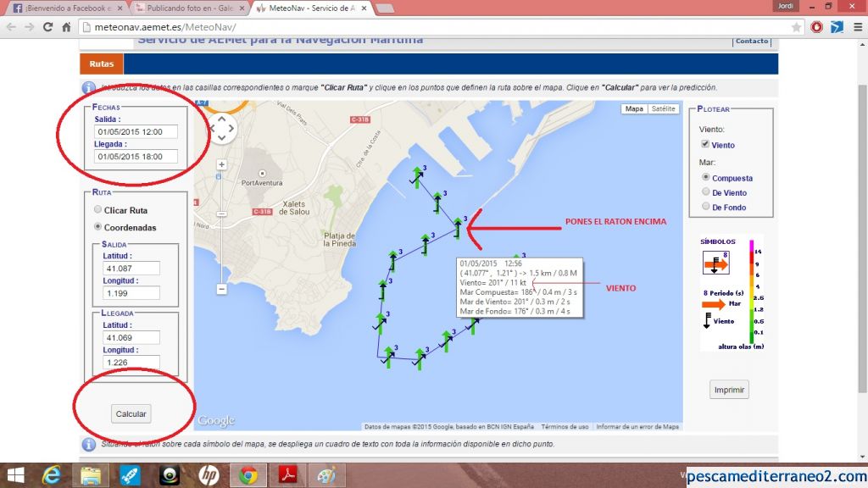
Task: Click the Llegada Longitud field
Action: [131, 363]
